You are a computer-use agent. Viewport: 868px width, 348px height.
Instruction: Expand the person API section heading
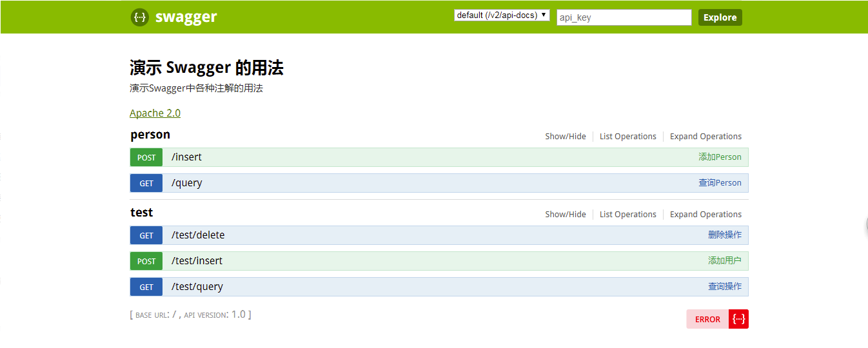[150, 135]
